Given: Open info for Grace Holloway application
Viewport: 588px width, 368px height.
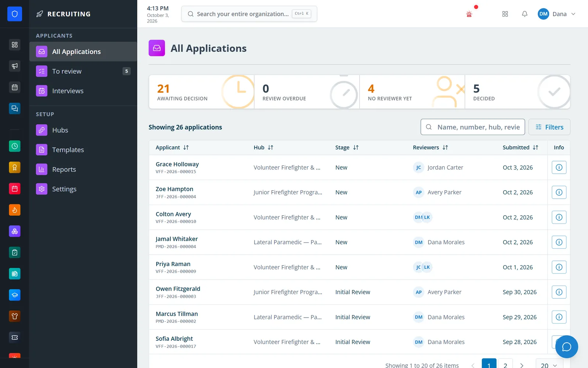Looking at the screenshot, I should click(x=559, y=167).
